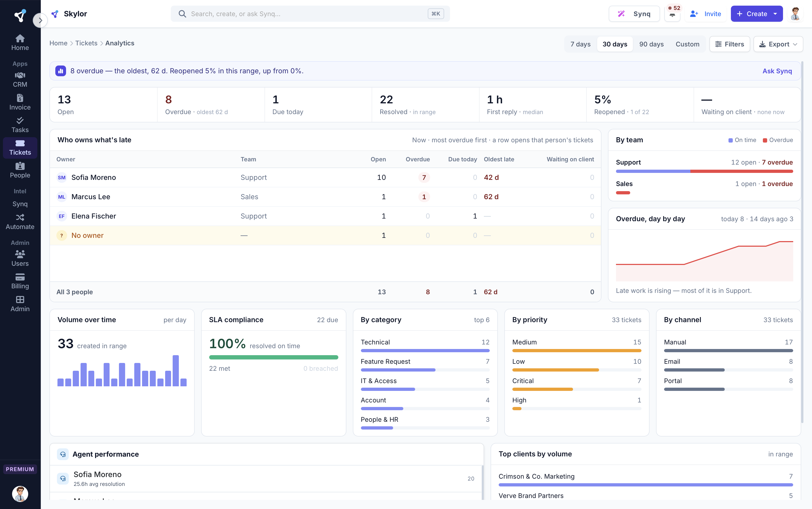Open Synq in the Intel section
The width and height of the screenshot is (812, 509).
[20, 204]
